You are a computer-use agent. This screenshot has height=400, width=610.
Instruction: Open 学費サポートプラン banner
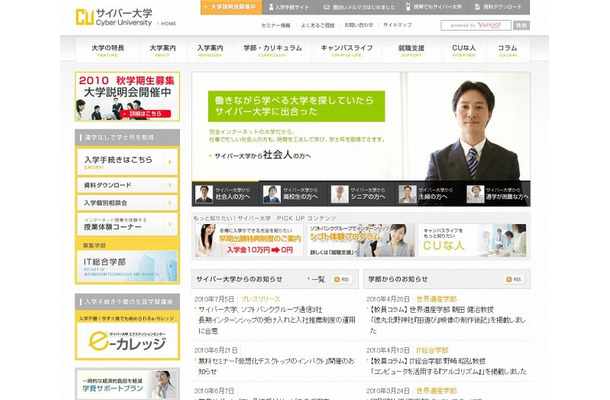(127, 384)
